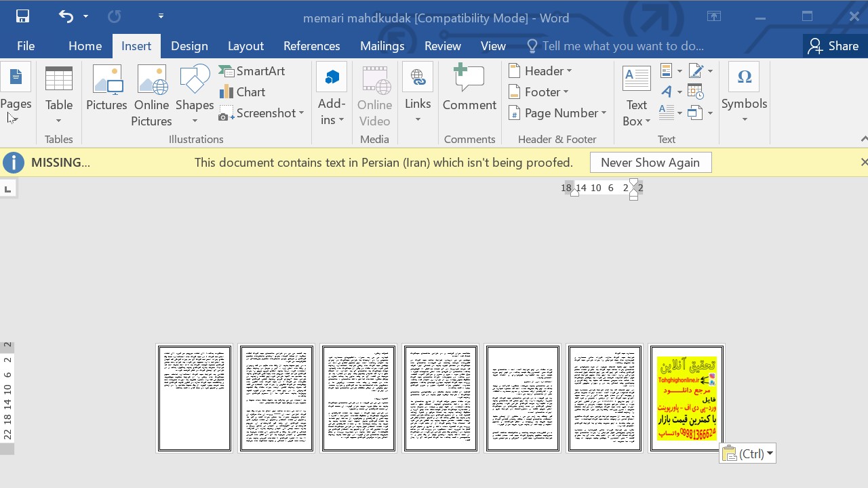Open Ribbon Display Options in title bar
The image size is (868, 488).
[714, 16]
